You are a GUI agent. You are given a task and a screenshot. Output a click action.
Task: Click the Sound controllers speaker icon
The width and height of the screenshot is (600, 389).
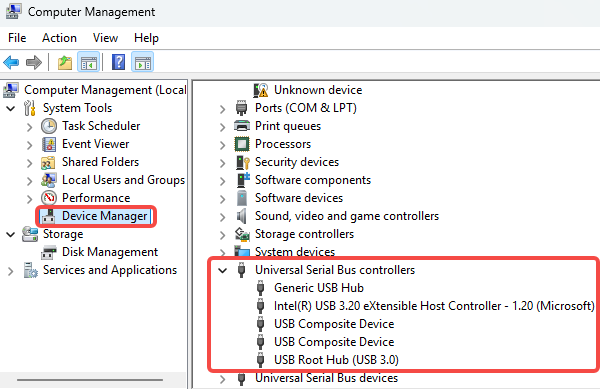point(241,216)
